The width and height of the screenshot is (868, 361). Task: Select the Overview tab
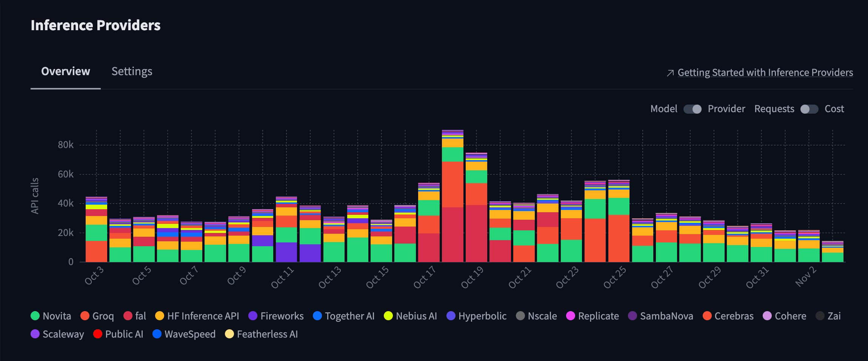tap(65, 71)
